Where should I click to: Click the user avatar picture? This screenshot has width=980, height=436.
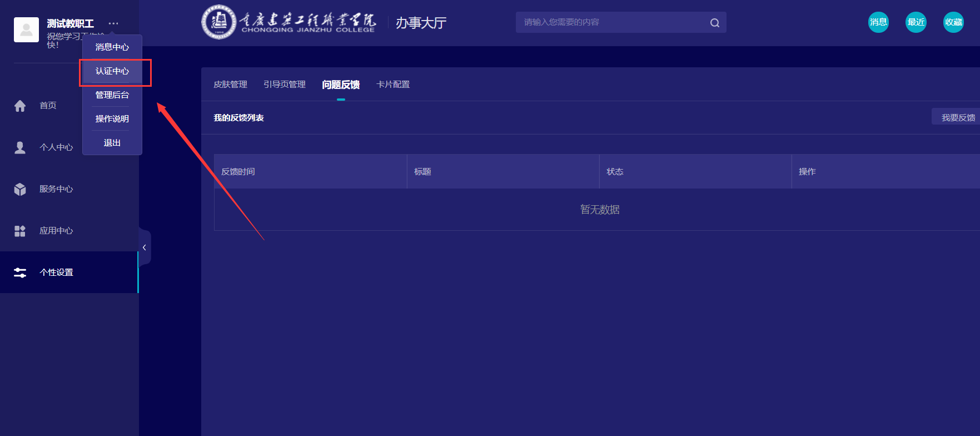pos(26,29)
